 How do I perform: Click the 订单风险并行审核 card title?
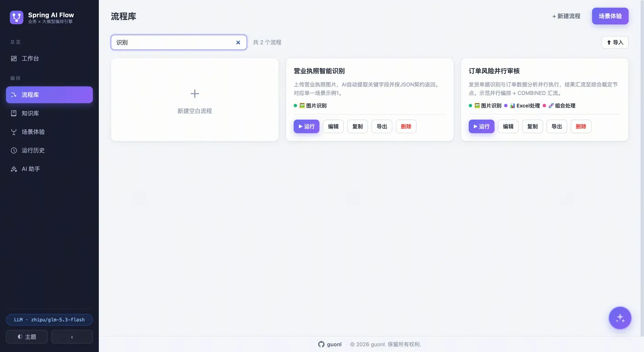[x=494, y=71]
